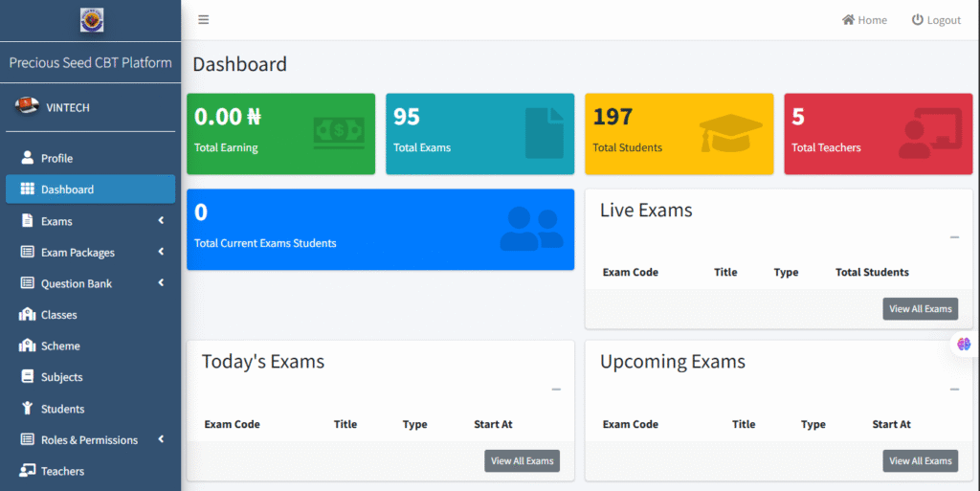Click the Home icon in header
Viewport: 980px width, 491px height.
pos(848,20)
